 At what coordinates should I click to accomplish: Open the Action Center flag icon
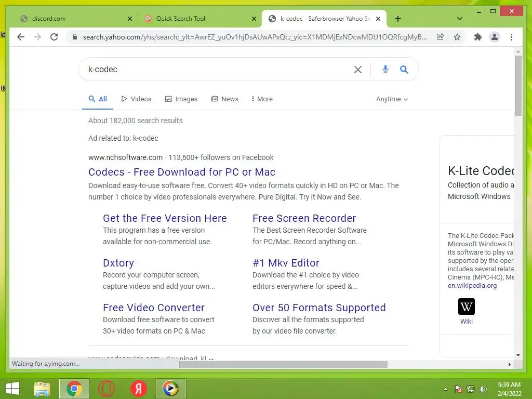(458, 389)
